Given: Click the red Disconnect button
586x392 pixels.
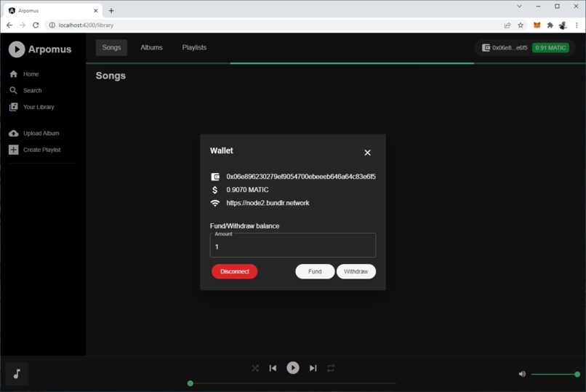Looking at the screenshot, I should pyautogui.click(x=234, y=272).
